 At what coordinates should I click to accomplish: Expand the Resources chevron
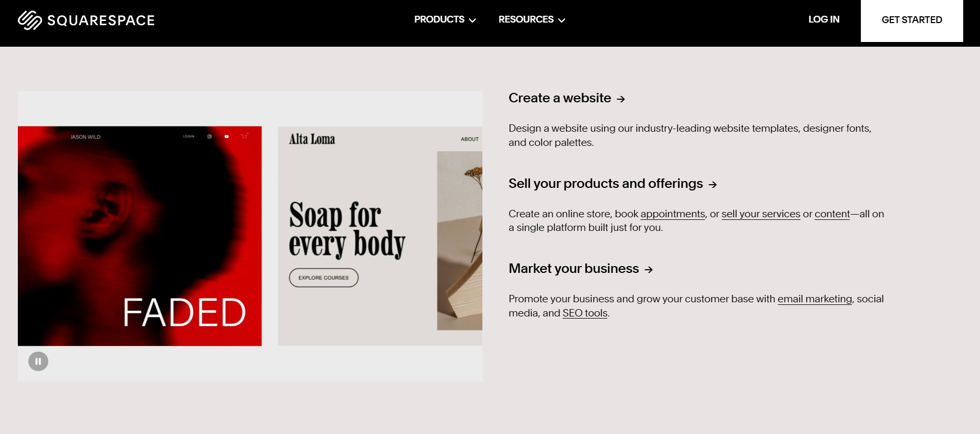pyautogui.click(x=562, y=20)
